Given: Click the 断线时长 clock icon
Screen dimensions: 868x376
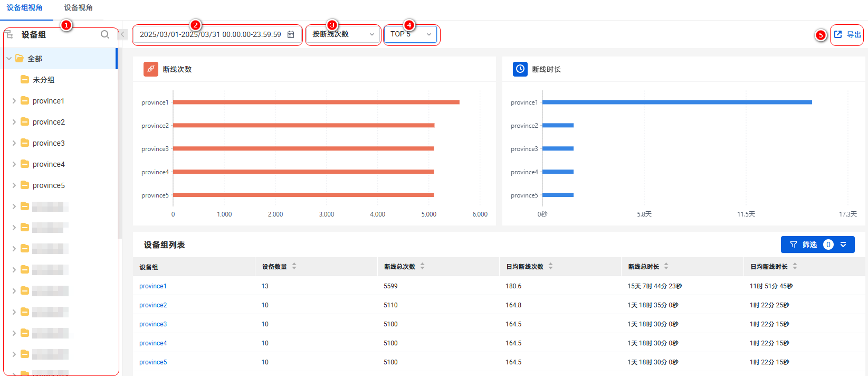Looking at the screenshot, I should [x=520, y=69].
